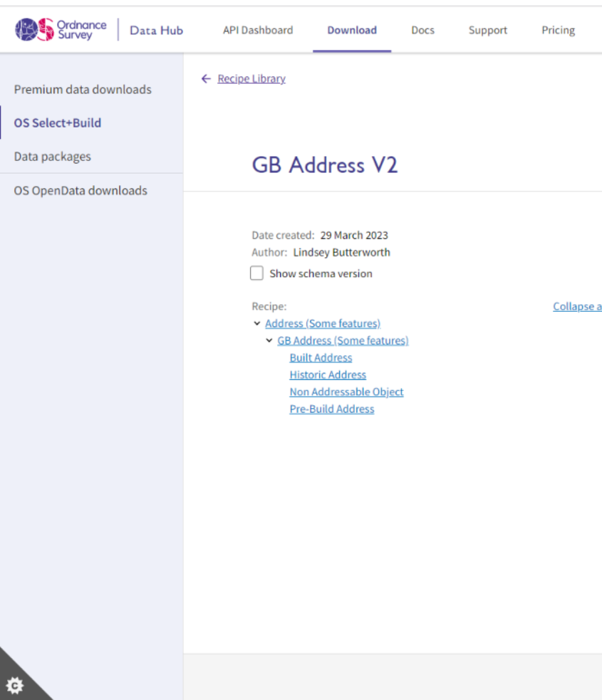Navigate to the Support section

pyautogui.click(x=487, y=30)
